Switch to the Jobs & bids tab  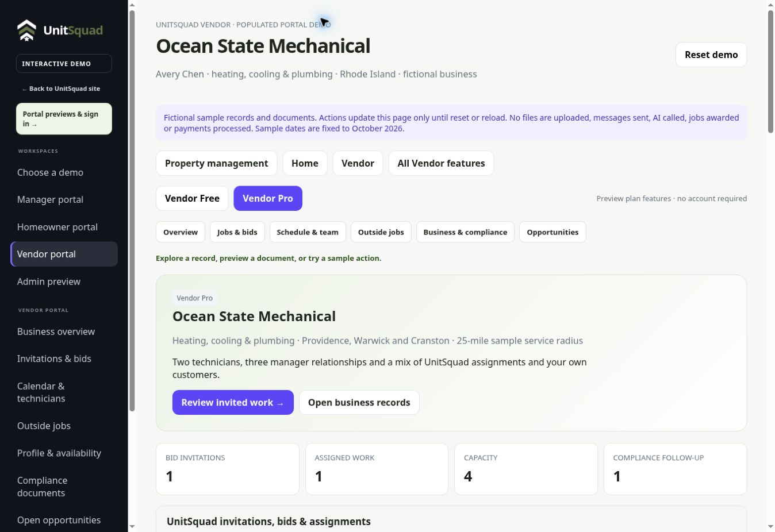tap(237, 232)
